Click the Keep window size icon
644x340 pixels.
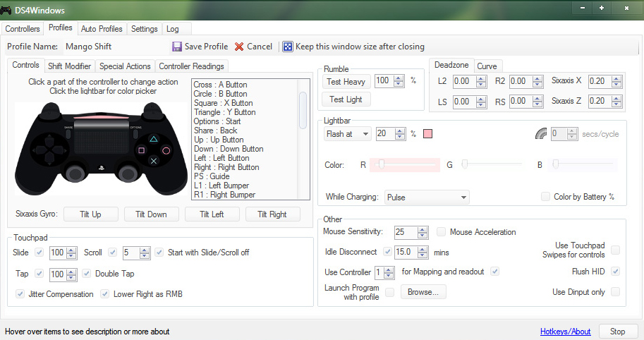pyautogui.click(x=288, y=47)
